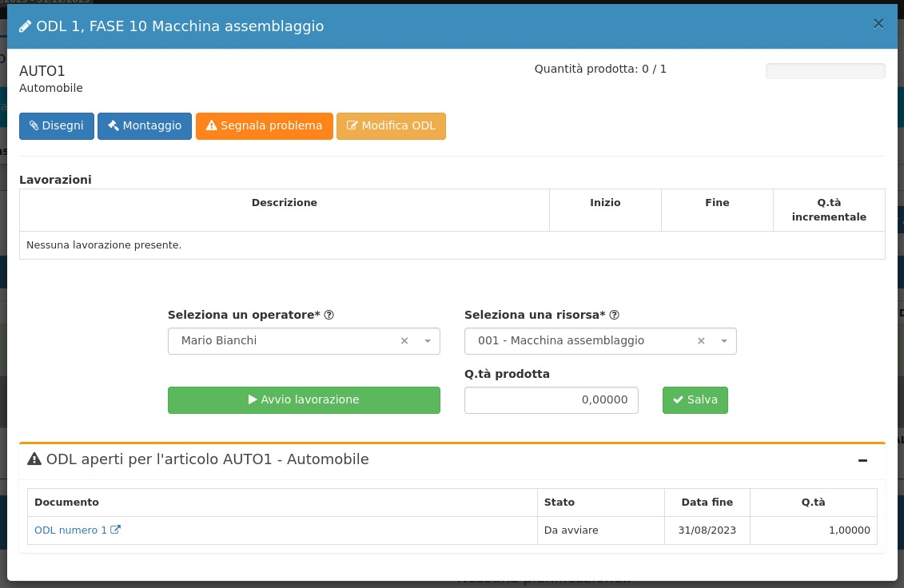Viewport: 904px width, 588px height.
Task: Expand the operator dropdown arrow
Action: (427, 341)
